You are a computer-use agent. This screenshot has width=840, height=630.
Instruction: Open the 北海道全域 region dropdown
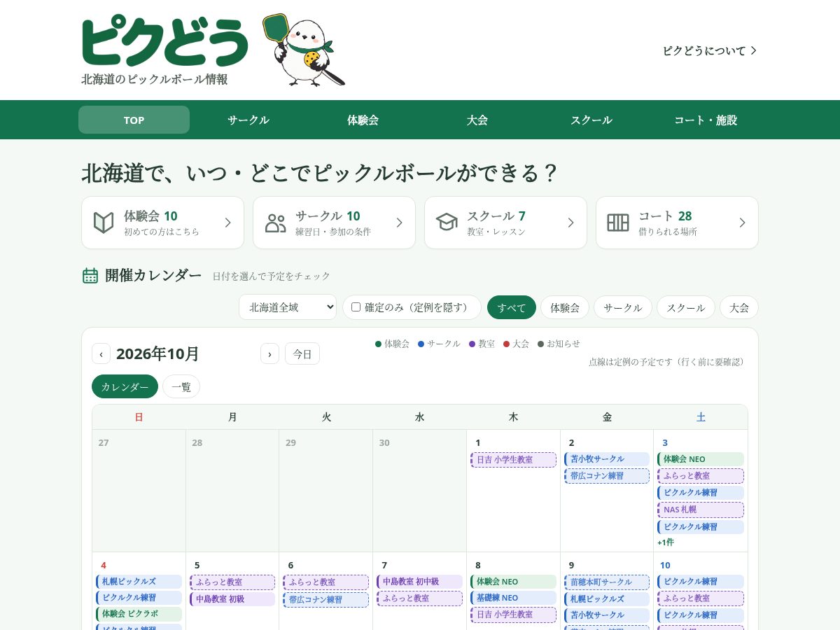pos(288,307)
